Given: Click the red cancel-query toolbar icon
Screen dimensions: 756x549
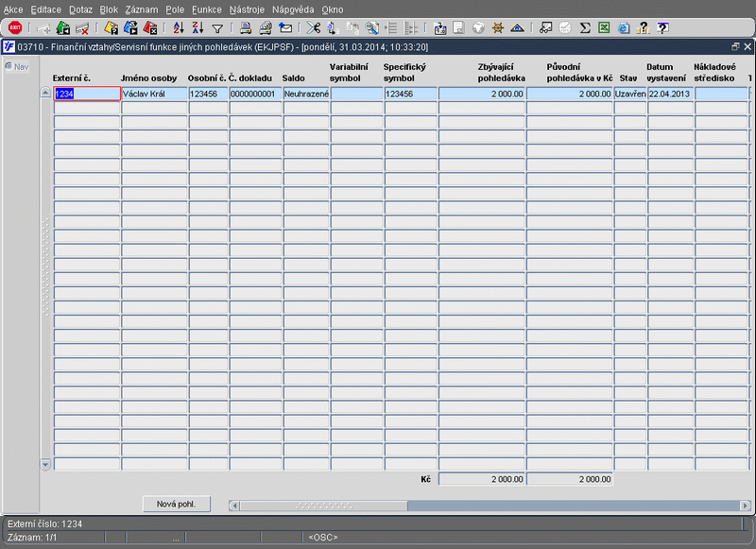Looking at the screenshot, I should 150,28.
